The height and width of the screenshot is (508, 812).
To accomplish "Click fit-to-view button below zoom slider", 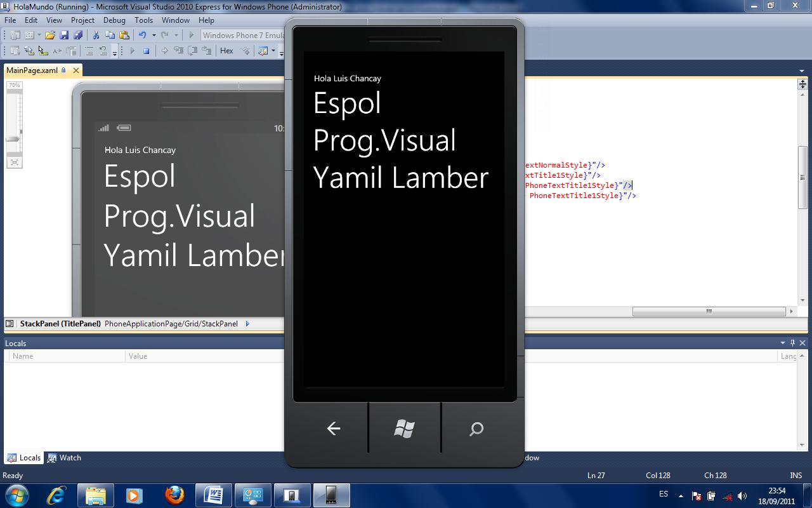I will click(14, 163).
